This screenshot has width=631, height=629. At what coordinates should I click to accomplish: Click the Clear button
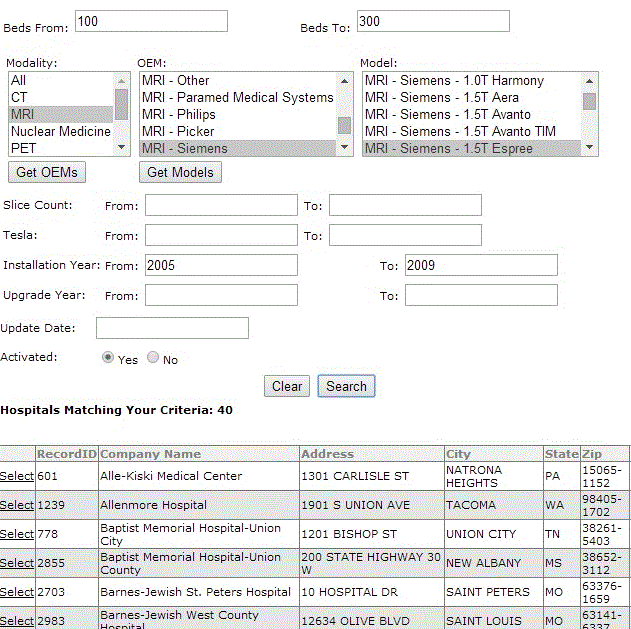[287, 386]
